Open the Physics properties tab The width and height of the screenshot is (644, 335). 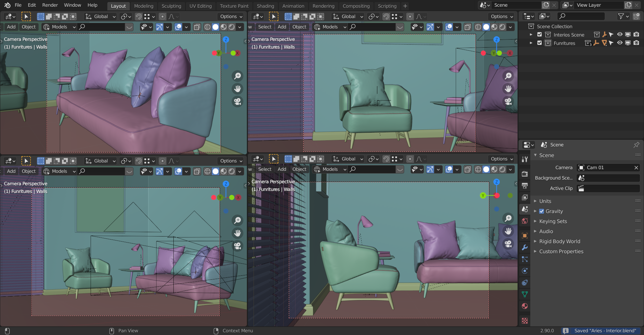[525, 271]
